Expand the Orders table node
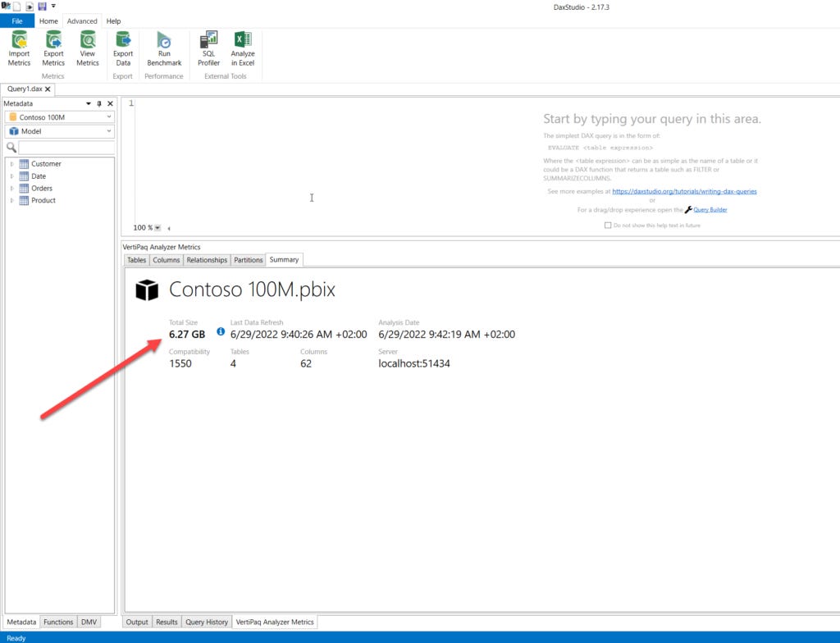Viewport: 840px width, 643px height. pyautogui.click(x=12, y=188)
